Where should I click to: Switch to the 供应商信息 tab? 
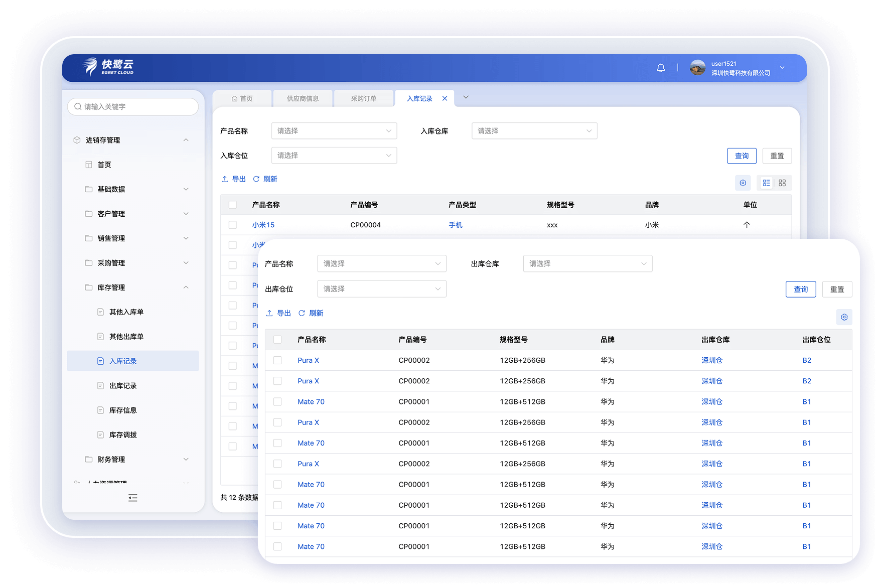click(x=303, y=99)
